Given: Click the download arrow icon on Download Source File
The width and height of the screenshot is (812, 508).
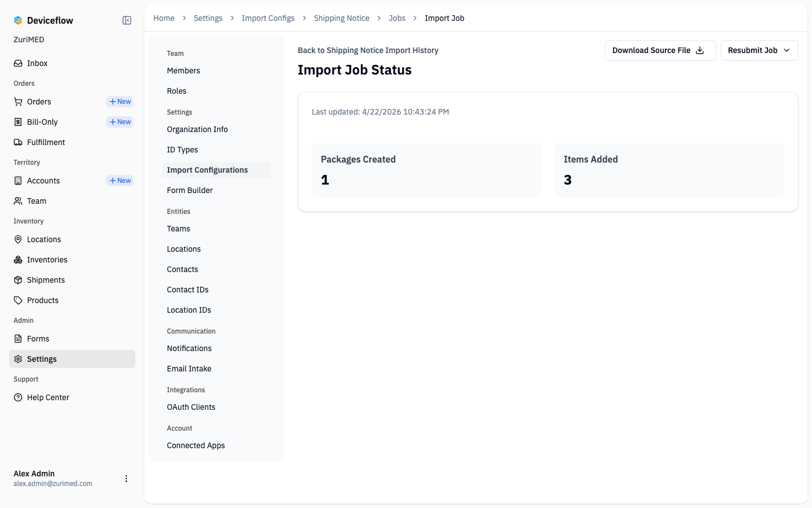Looking at the screenshot, I should (700, 50).
